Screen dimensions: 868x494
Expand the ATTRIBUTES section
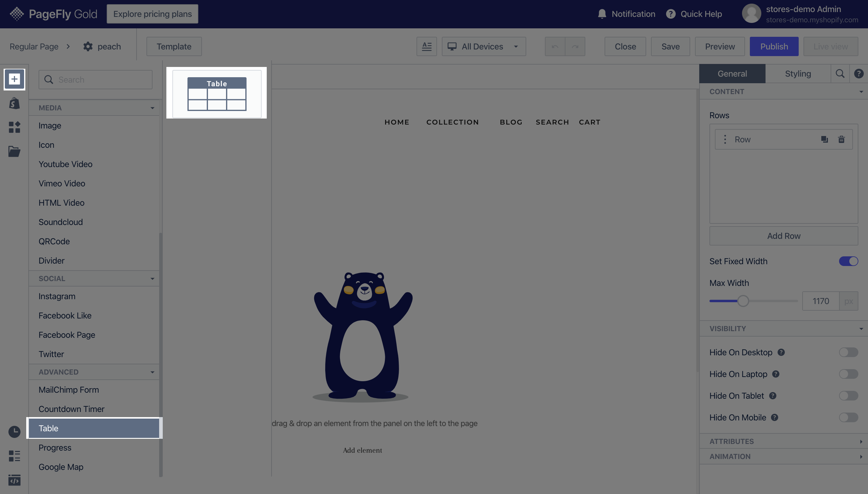pos(784,442)
